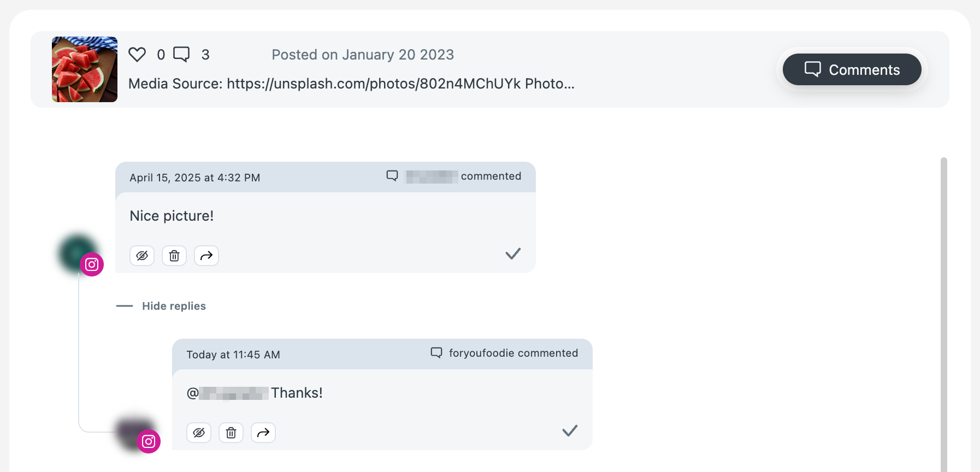Image resolution: width=980 pixels, height=472 pixels.
Task: Hide the foryoufoodie reply with eye icon
Action: (198, 432)
